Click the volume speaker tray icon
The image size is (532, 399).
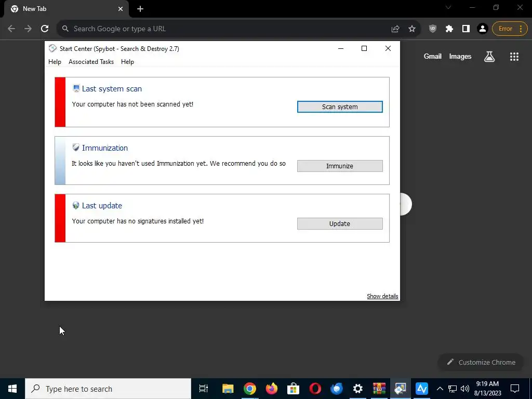pos(465,389)
